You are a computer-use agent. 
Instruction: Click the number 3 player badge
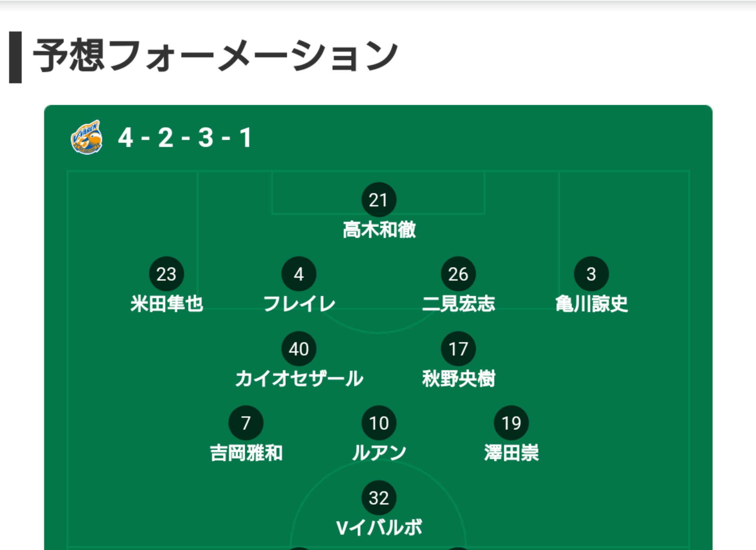click(x=591, y=274)
